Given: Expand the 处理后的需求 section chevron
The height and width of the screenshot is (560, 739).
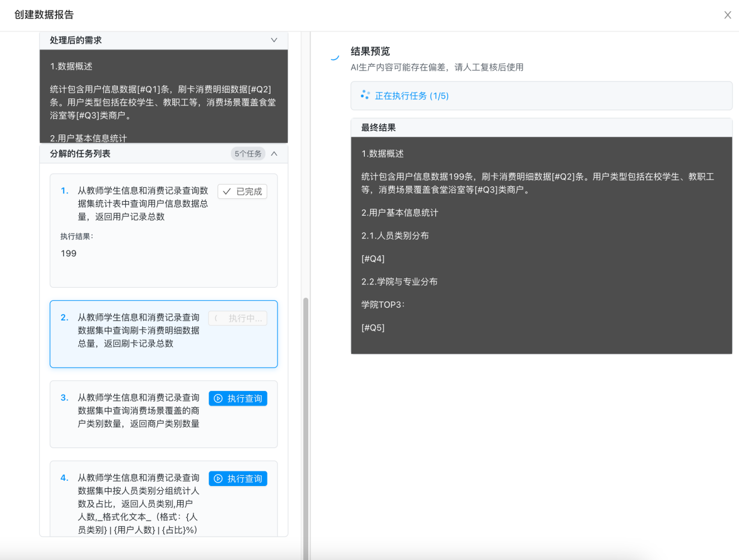Looking at the screenshot, I should tap(274, 40).
